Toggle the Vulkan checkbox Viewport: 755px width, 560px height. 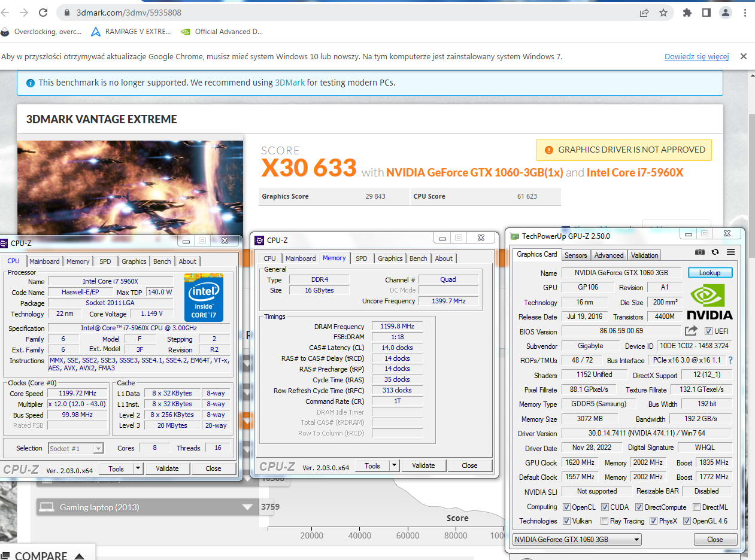pos(566,521)
